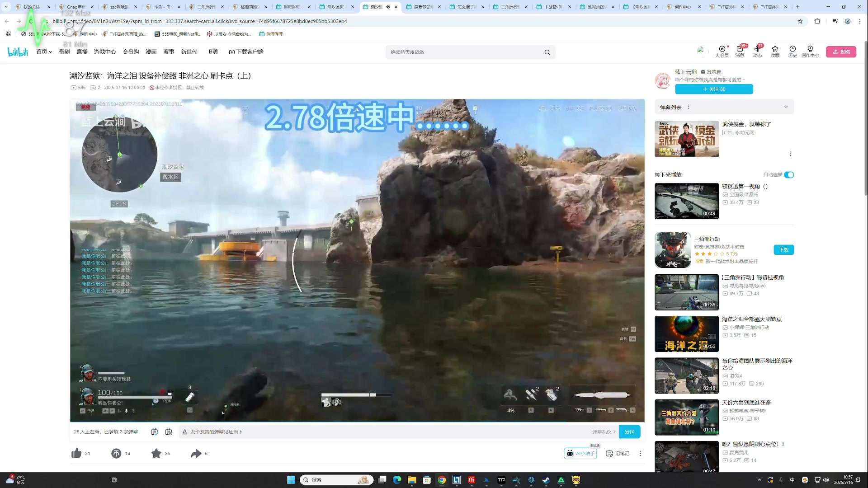The image size is (868, 488).
Task: Click the search magnifier icon
Action: click(x=547, y=52)
